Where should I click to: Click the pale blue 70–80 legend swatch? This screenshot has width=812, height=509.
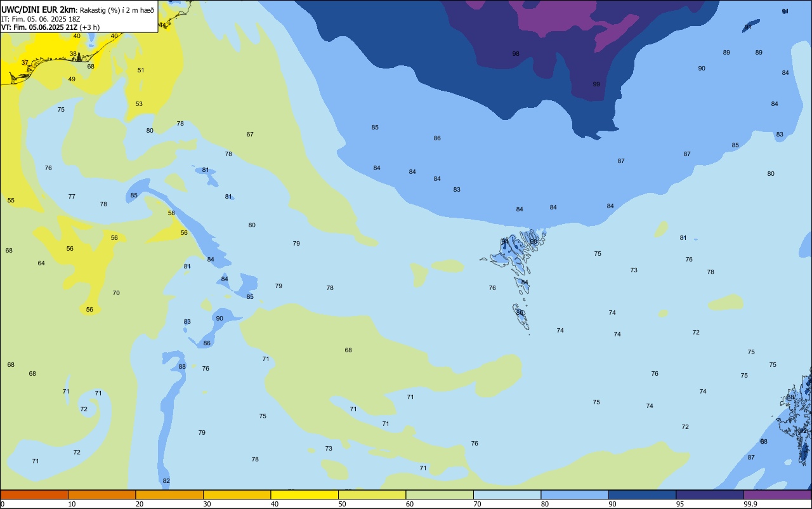point(507,494)
